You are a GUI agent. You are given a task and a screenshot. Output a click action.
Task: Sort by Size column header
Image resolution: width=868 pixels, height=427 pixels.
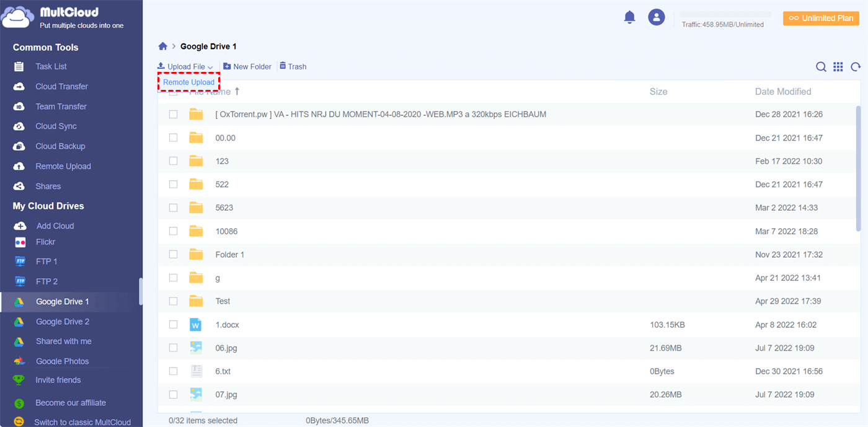658,92
